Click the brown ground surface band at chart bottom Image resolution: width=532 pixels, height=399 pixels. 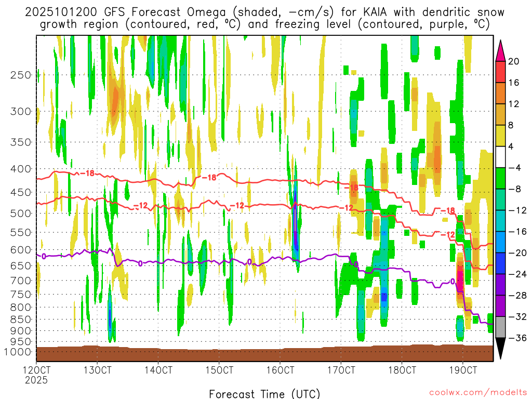(264, 353)
